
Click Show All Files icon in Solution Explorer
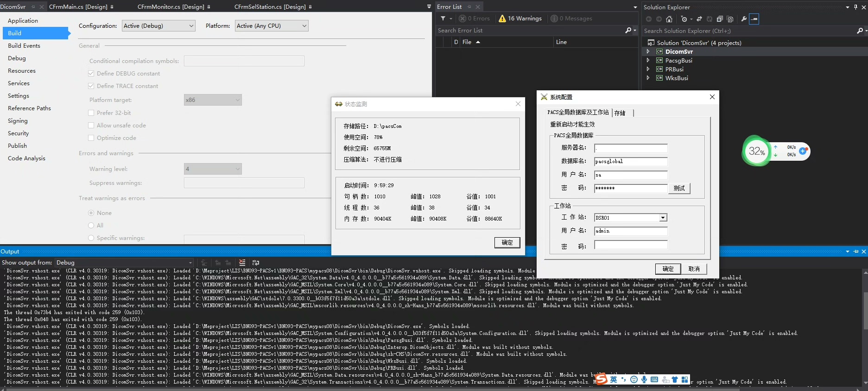[x=730, y=19]
